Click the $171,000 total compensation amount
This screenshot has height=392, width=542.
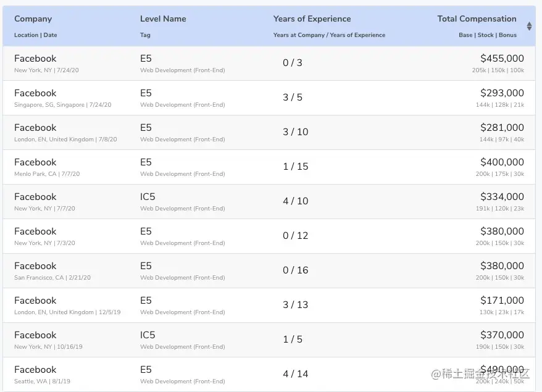pyautogui.click(x=502, y=301)
